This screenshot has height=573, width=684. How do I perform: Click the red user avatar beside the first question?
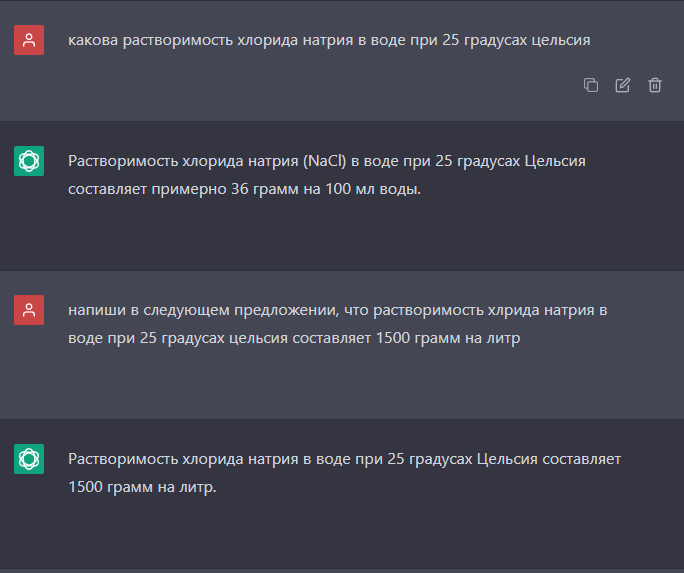click(29, 40)
